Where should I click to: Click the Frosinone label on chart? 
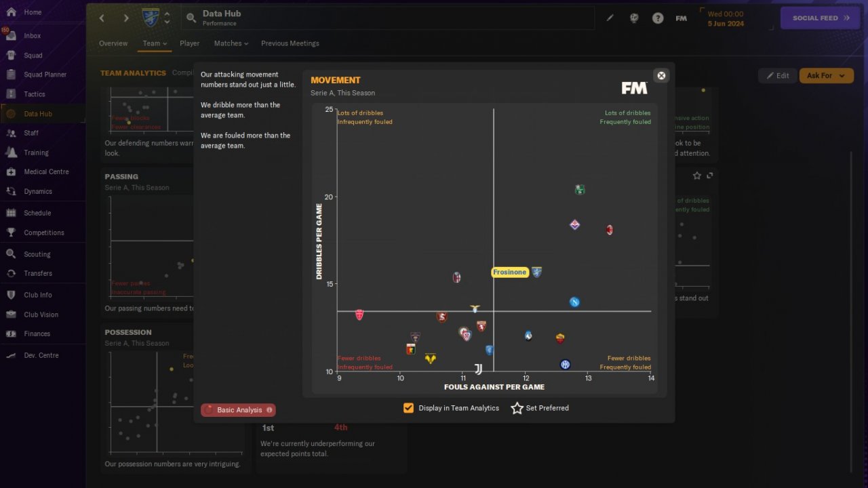tap(509, 272)
